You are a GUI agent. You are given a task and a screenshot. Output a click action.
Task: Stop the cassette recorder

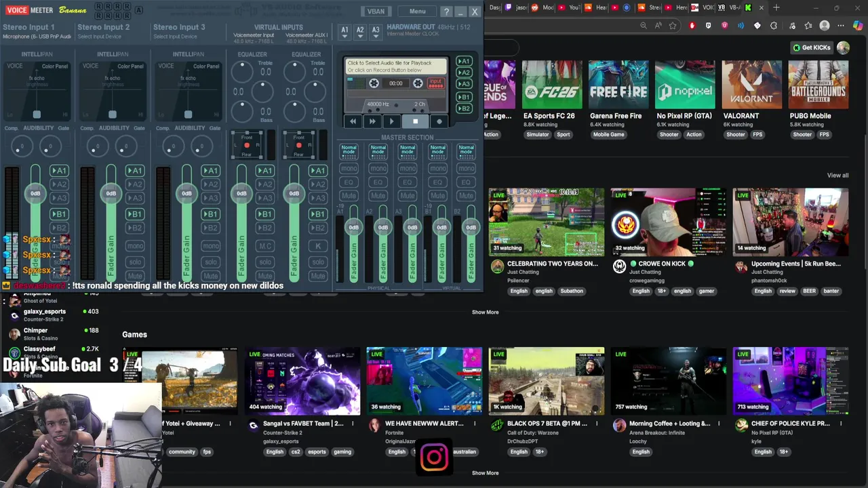415,121
